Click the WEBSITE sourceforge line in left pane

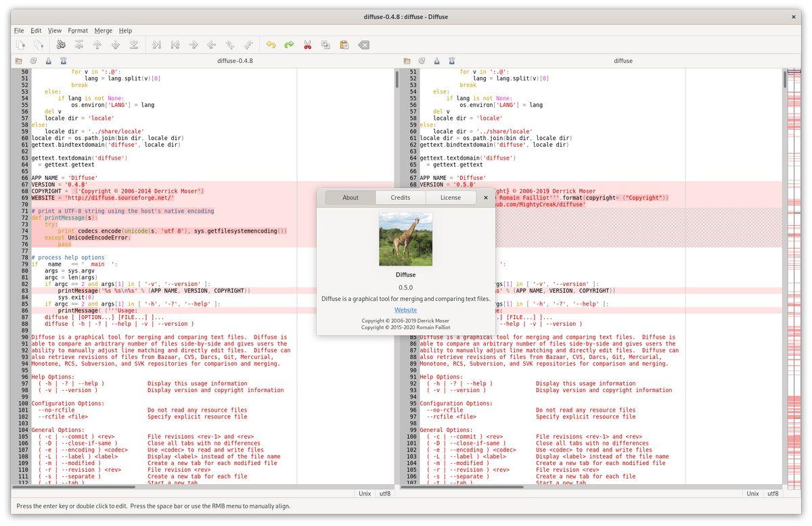pos(103,198)
